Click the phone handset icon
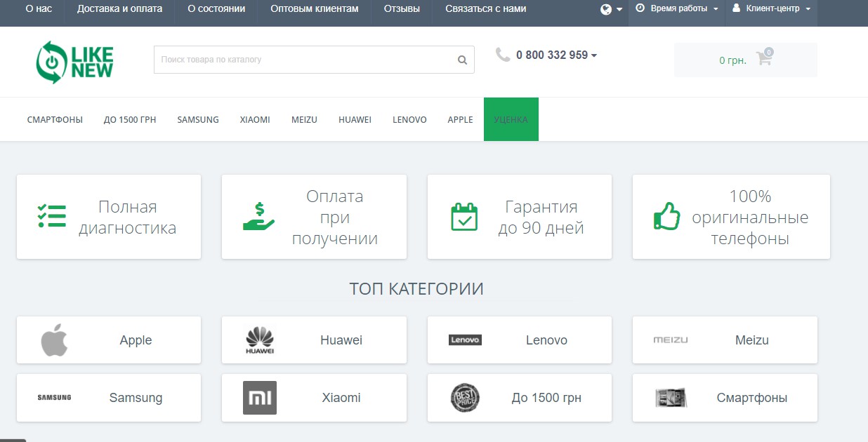 [x=503, y=55]
